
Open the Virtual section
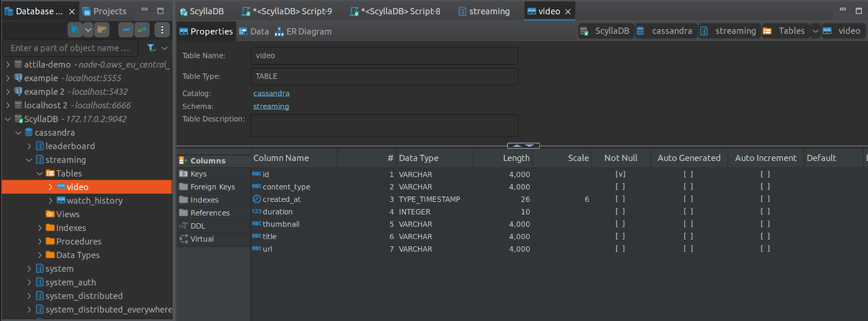tap(214, 239)
